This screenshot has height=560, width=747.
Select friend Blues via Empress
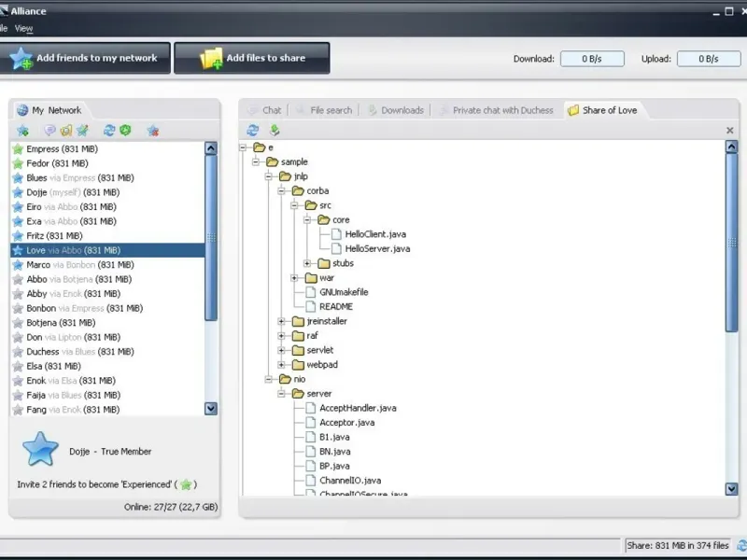tap(107, 178)
